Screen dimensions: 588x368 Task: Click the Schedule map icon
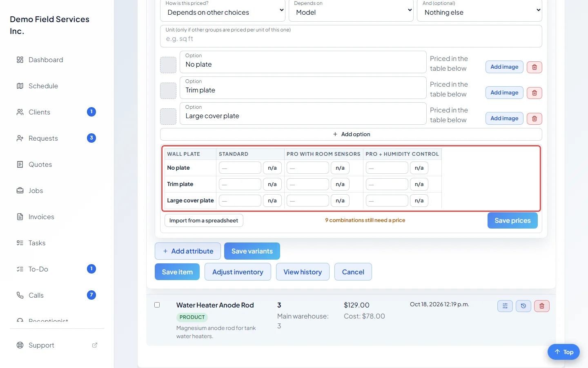pos(20,86)
